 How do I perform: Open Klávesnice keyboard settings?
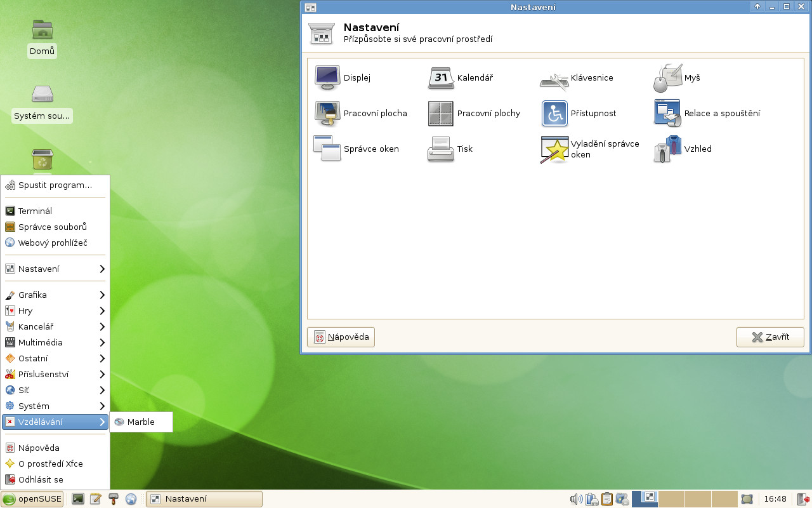coord(554,78)
